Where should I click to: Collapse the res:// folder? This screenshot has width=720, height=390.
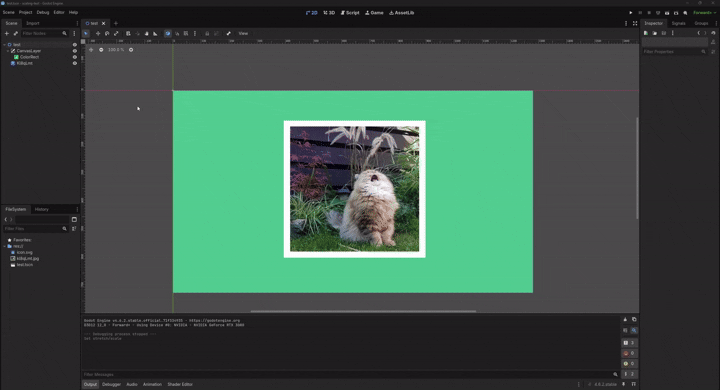(x=5, y=246)
